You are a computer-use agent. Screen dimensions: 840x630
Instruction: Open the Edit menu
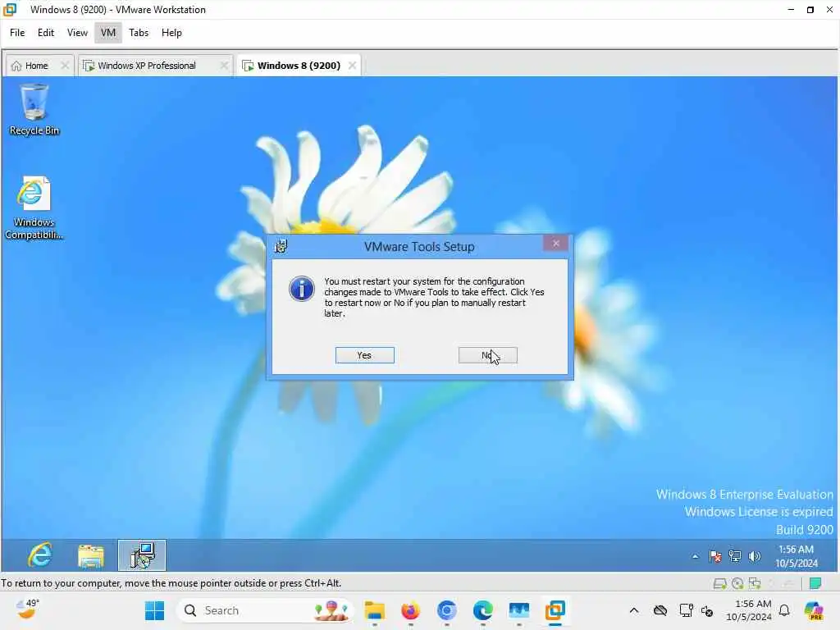point(46,33)
